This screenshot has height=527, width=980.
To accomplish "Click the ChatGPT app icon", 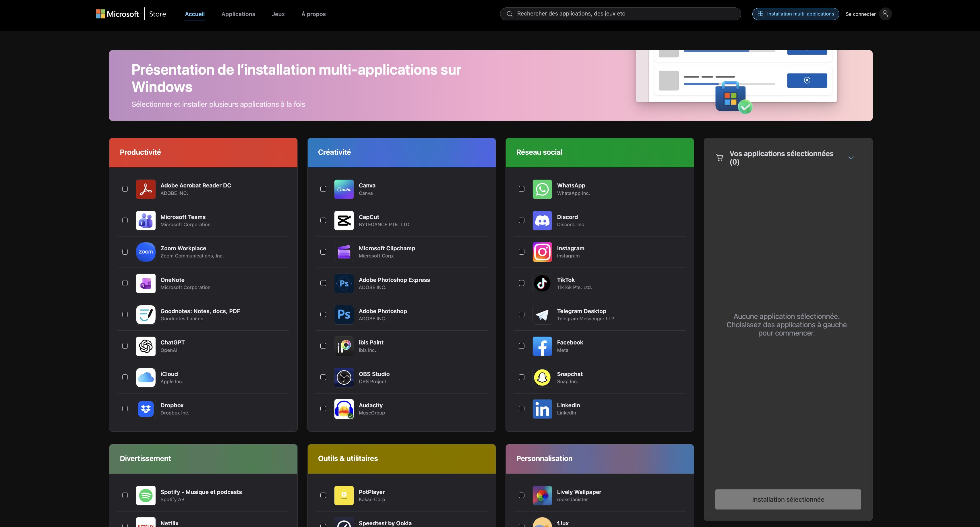I will (146, 346).
